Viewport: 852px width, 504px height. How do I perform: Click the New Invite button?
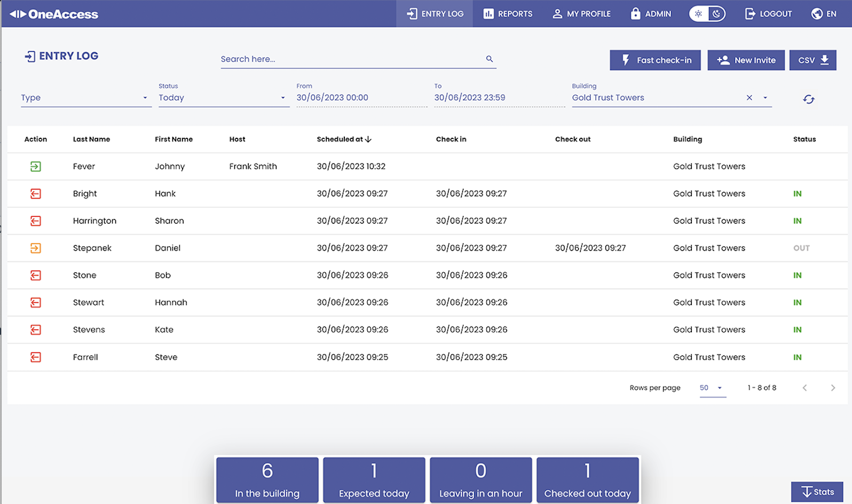pos(746,60)
